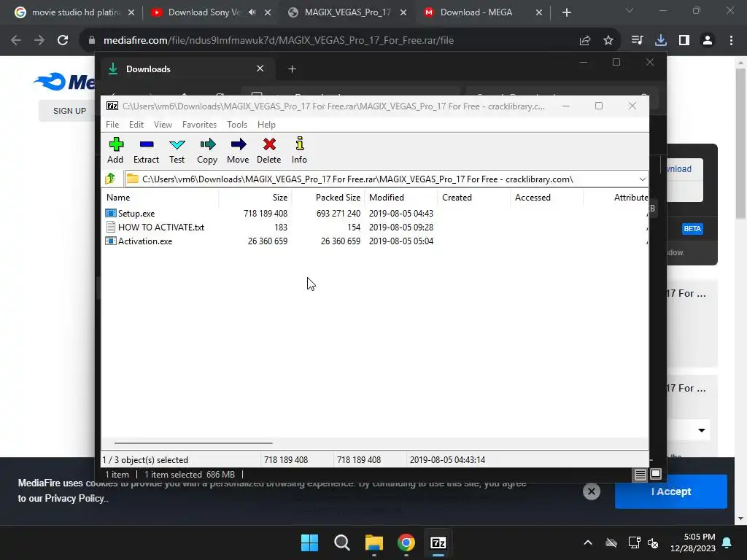This screenshot has height=560, width=747.
Task: Open the clock and date panel
Action: (693, 542)
